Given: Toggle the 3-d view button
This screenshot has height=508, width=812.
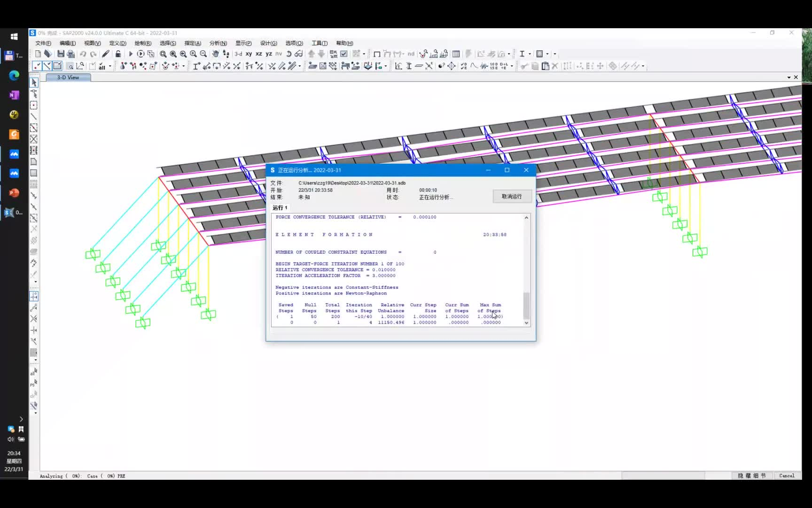Looking at the screenshot, I should pos(238,54).
